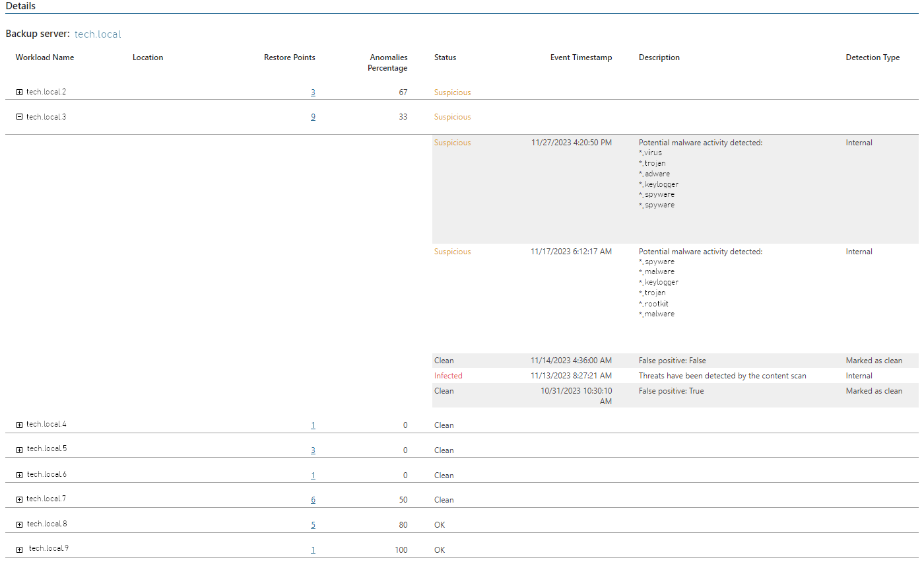Click OK status of tech.local.8
Viewport: 924px width, 564px height.
pyautogui.click(x=440, y=525)
